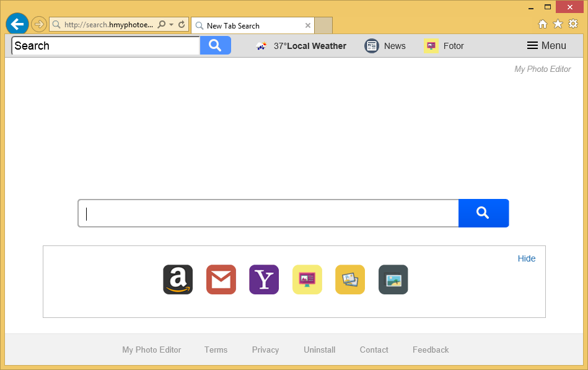Open 37° Local Weather link
Screen dimensions: 588x370
click(310, 46)
